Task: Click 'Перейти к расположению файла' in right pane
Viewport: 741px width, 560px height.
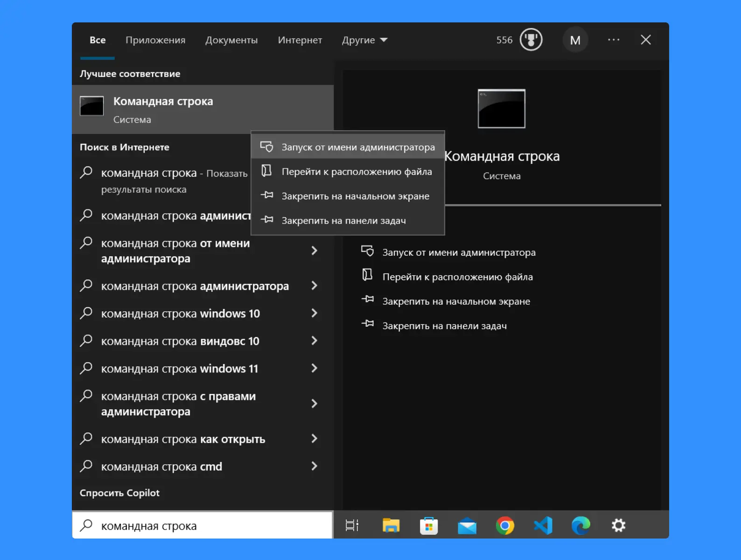Action: tap(457, 277)
